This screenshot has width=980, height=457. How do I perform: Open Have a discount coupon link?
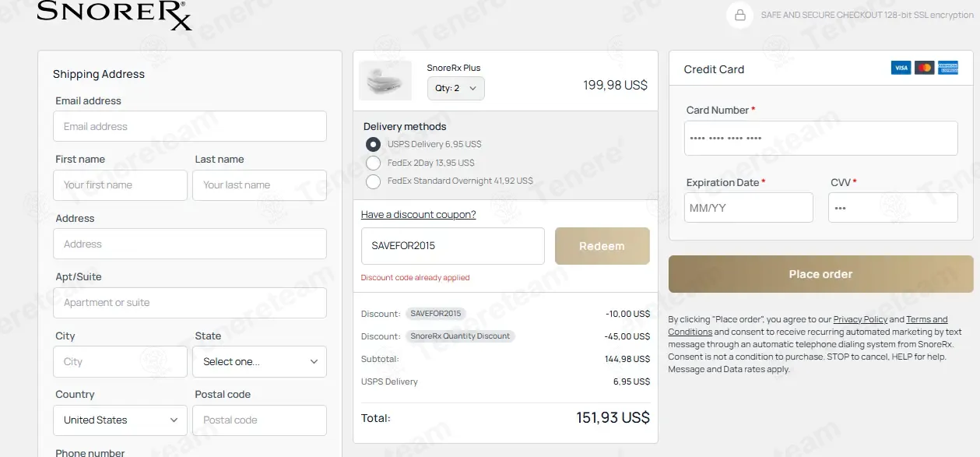pyautogui.click(x=418, y=214)
